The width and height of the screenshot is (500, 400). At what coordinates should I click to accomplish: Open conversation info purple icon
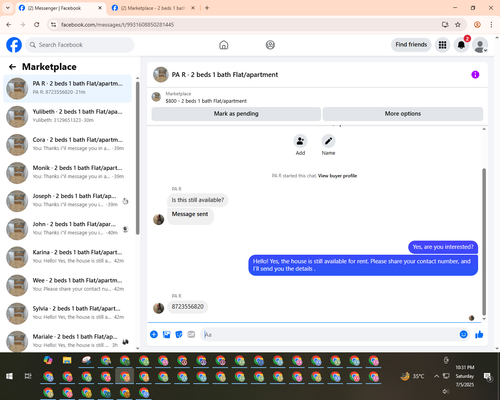475,75
